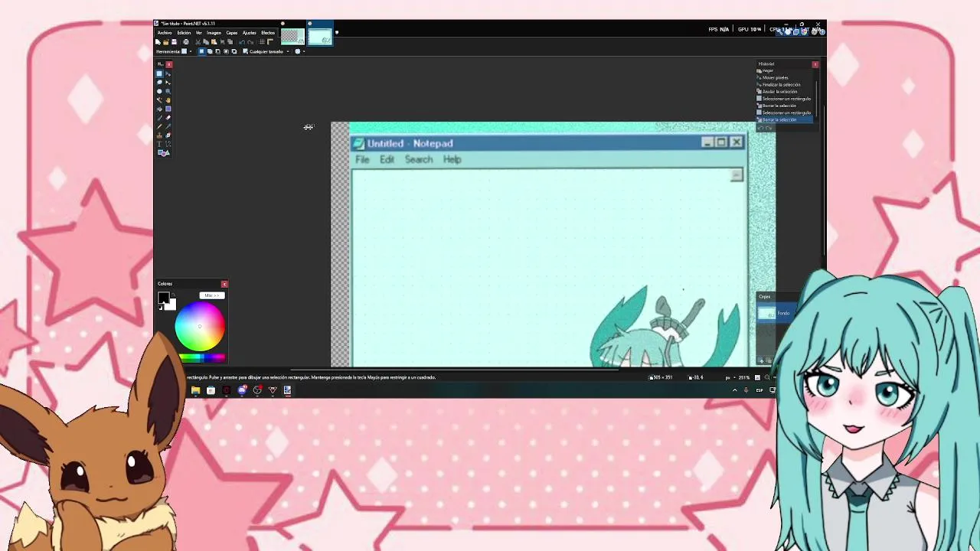Viewport: 980px width, 551px height.
Task: Open the Edición menu
Action: [184, 33]
